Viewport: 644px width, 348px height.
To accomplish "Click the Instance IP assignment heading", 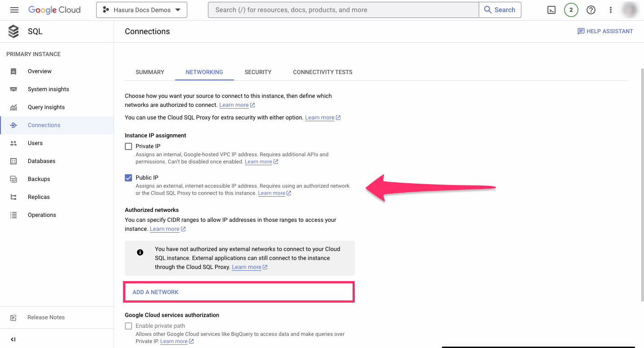I will tap(155, 135).
